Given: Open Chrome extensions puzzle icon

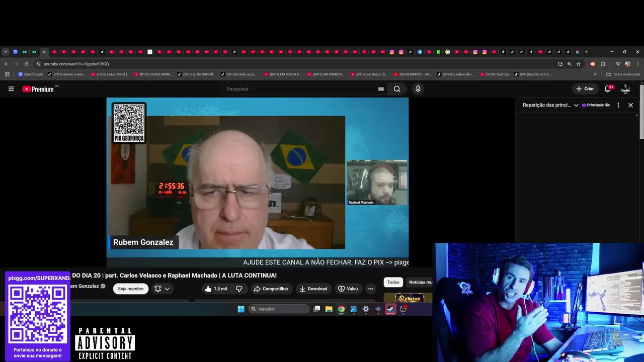Looking at the screenshot, I should 603,64.
